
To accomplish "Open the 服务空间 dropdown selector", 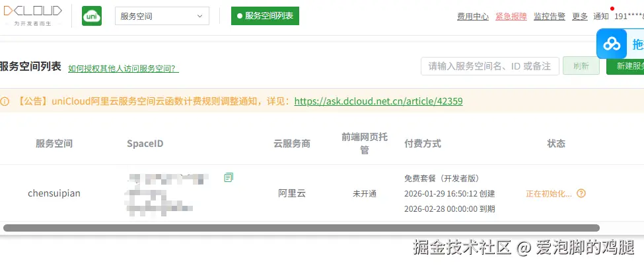I will click(162, 16).
